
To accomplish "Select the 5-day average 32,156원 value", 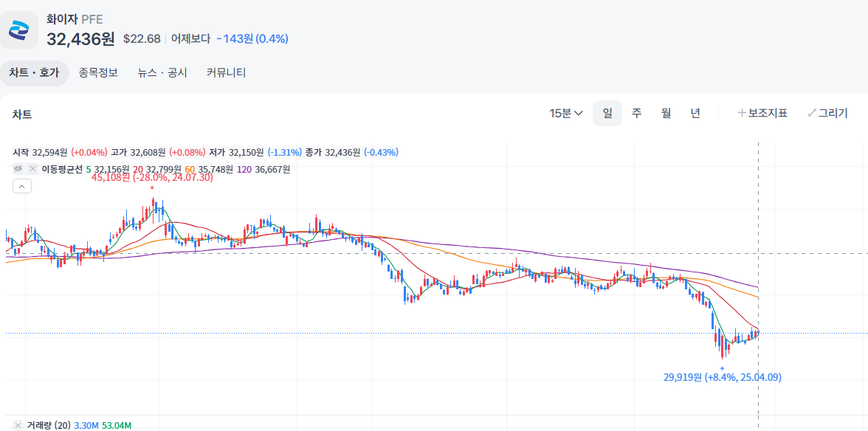I will point(112,169).
